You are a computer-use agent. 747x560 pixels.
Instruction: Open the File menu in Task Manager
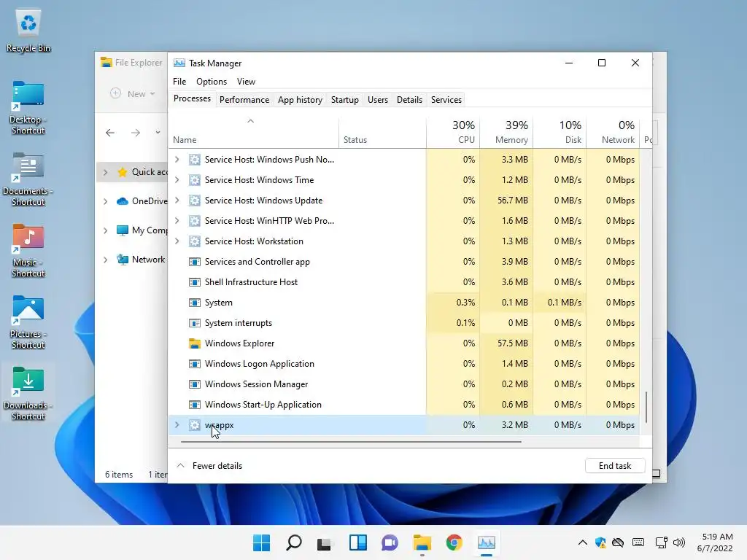click(179, 82)
